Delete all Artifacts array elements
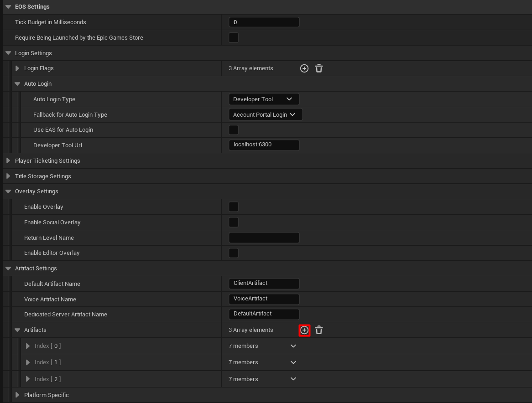Image resolution: width=532 pixels, height=403 pixels. click(319, 330)
